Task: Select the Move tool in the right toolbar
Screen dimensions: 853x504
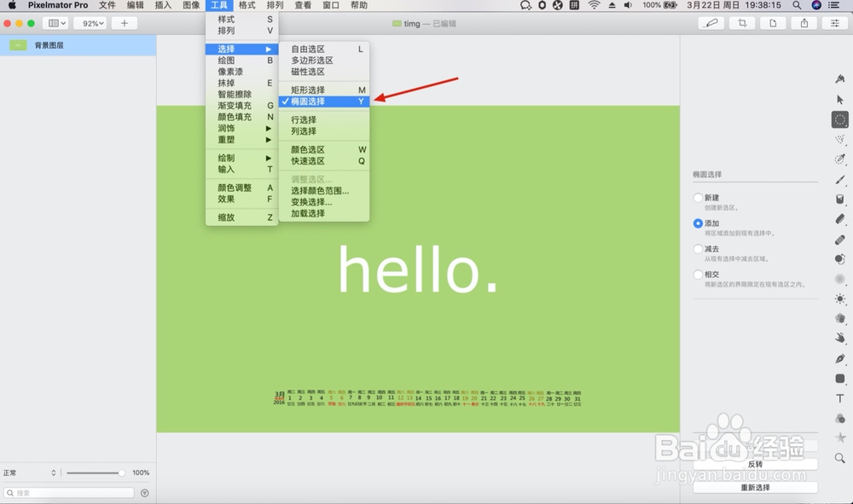Action: click(839, 101)
